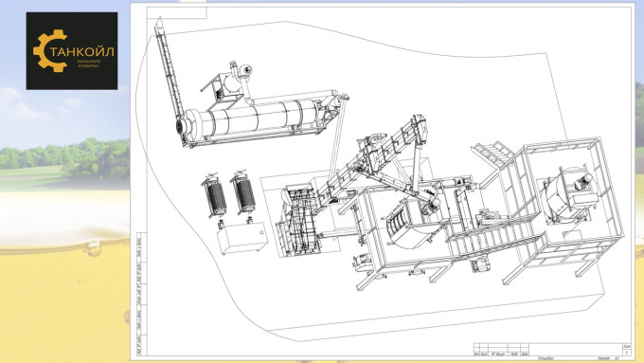Image resolution: width=644 pixels, height=363 pixels.
Task: Click the sheet number cell in title block
Action: click(627, 353)
